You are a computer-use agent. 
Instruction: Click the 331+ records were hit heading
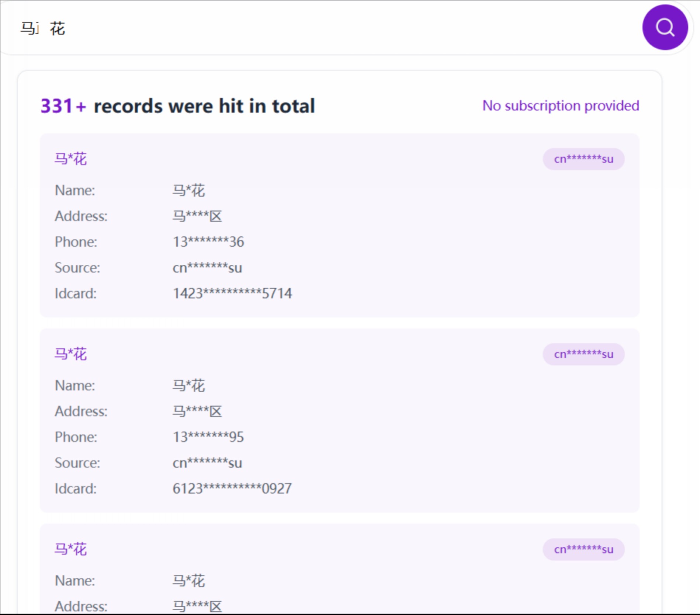[178, 106]
